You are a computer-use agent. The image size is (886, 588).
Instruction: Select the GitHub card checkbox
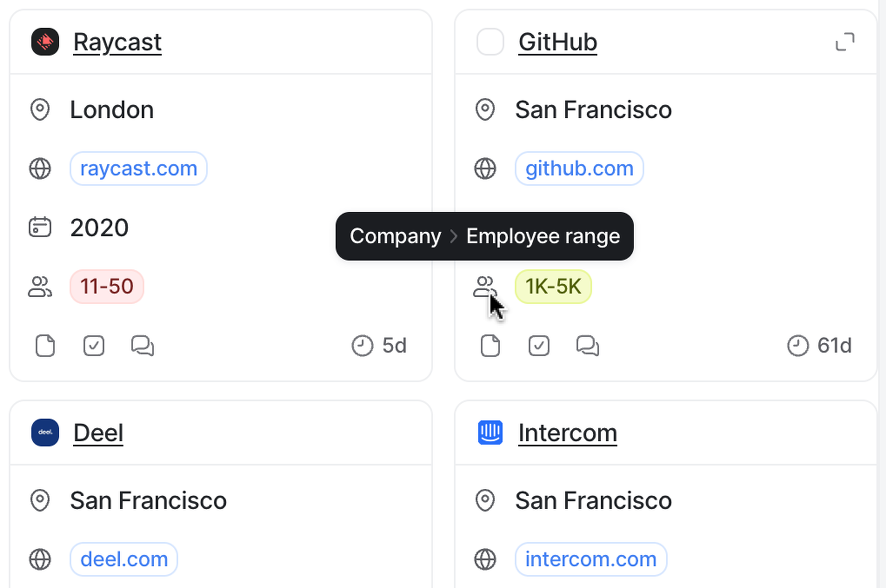(x=490, y=42)
